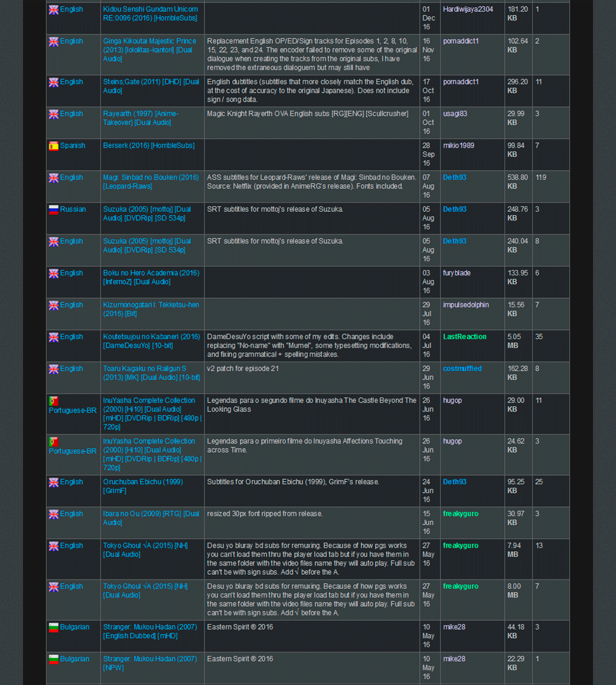
Task: Click the Spanish flag icon for Berserk
Action: click(x=54, y=146)
